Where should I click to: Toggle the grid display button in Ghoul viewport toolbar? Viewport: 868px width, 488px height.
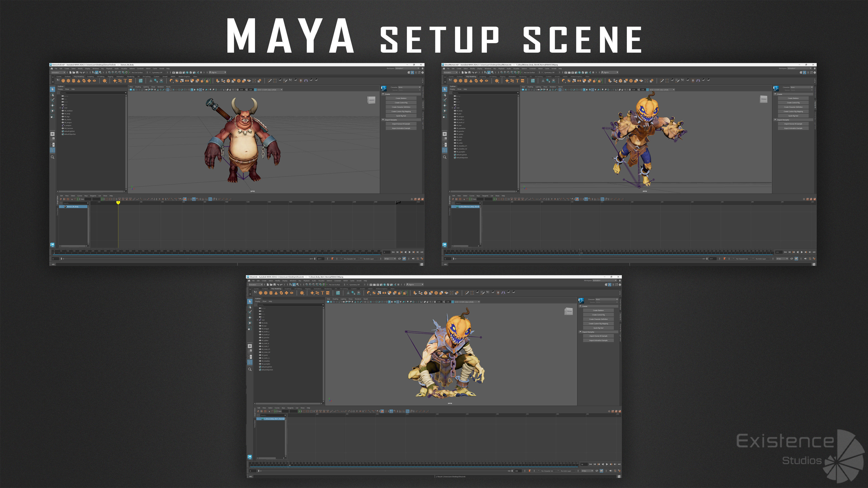pos(365,302)
